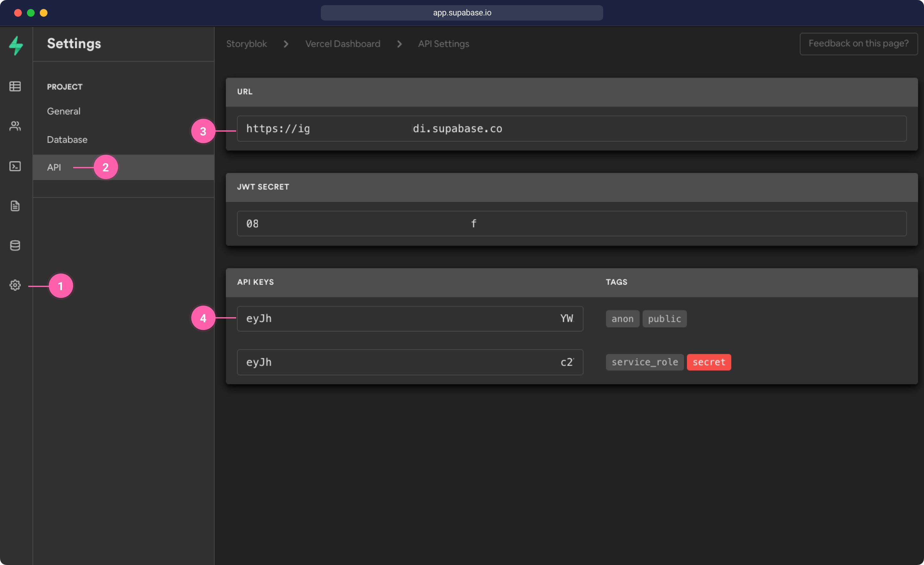Select Database in Project settings
The image size is (924, 565).
tap(67, 140)
